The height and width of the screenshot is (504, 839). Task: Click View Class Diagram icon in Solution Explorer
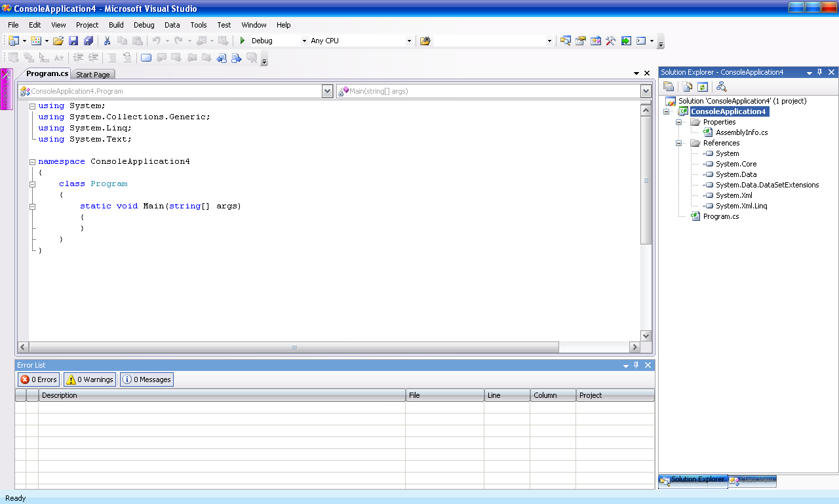(x=721, y=87)
